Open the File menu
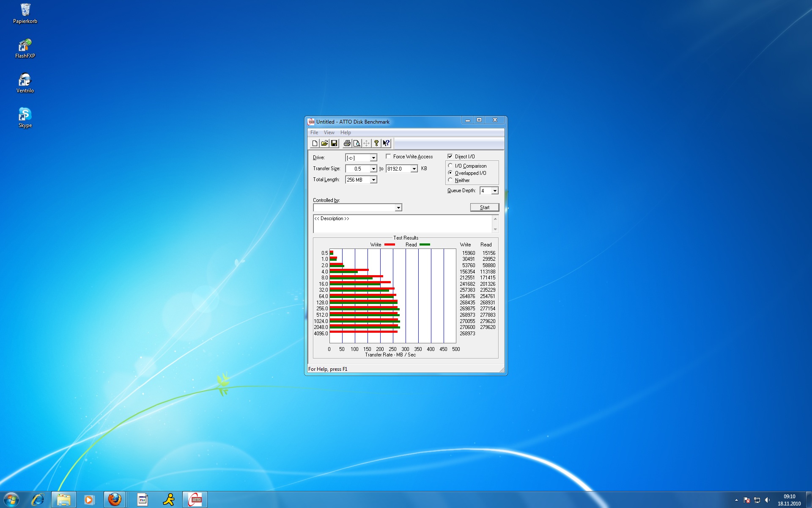 [314, 133]
